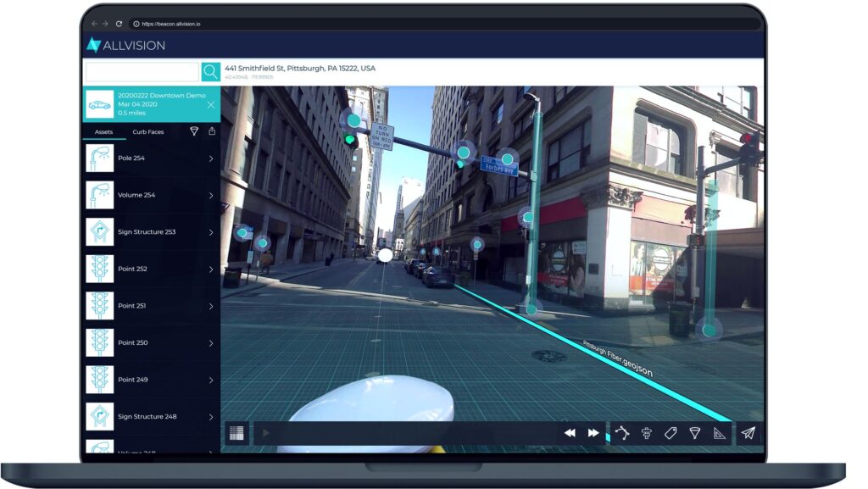Click the Pole 254 streetlight thumbnail

click(100, 158)
